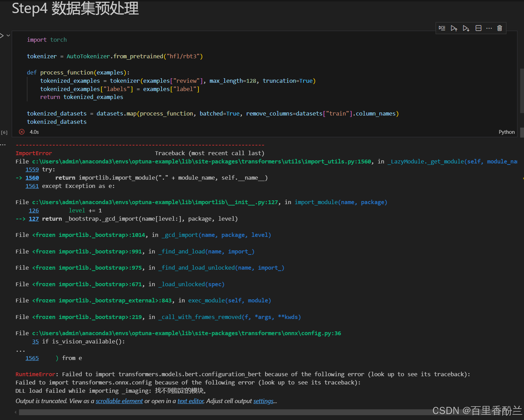Image resolution: width=524 pixels, height=420 pixels.
Task: Open the cell toolbar more actions ellipsis
Action: (x=489, y=28)
